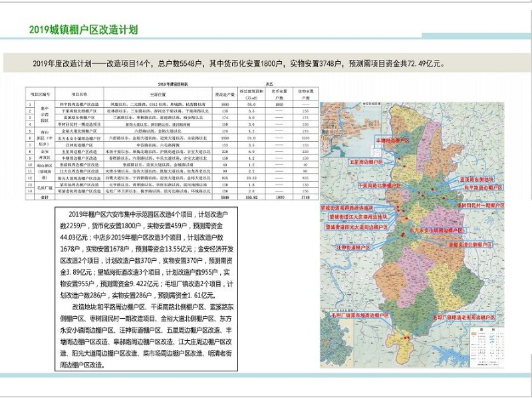The image size is (532, 398).
Task: Click the 2019年度改造计划 summary sentence
Action: point(237,65)
